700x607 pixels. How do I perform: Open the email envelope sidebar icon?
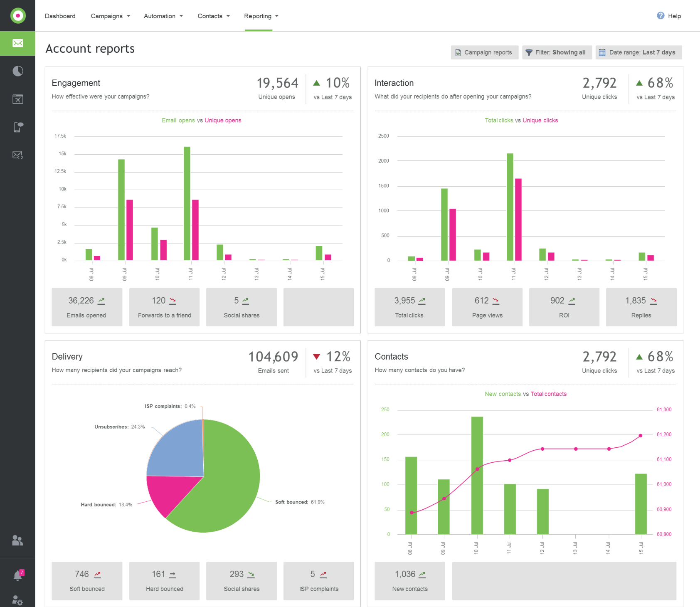(18, 43)
